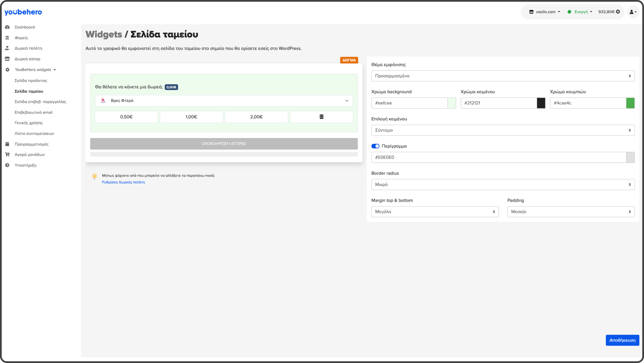Click the Φορείς institution icon
This screenshot has width=644, height=363.
point(7,38)
